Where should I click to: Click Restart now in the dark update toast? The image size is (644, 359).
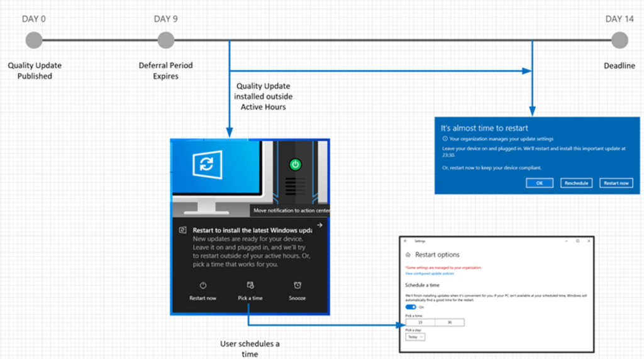tap(203, 292)
